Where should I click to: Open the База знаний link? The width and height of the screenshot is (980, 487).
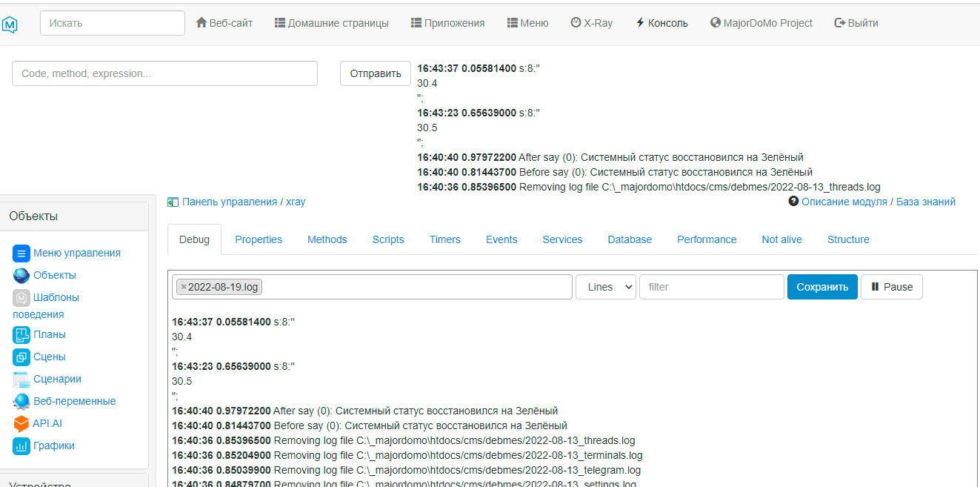click(x=926, y=202)
